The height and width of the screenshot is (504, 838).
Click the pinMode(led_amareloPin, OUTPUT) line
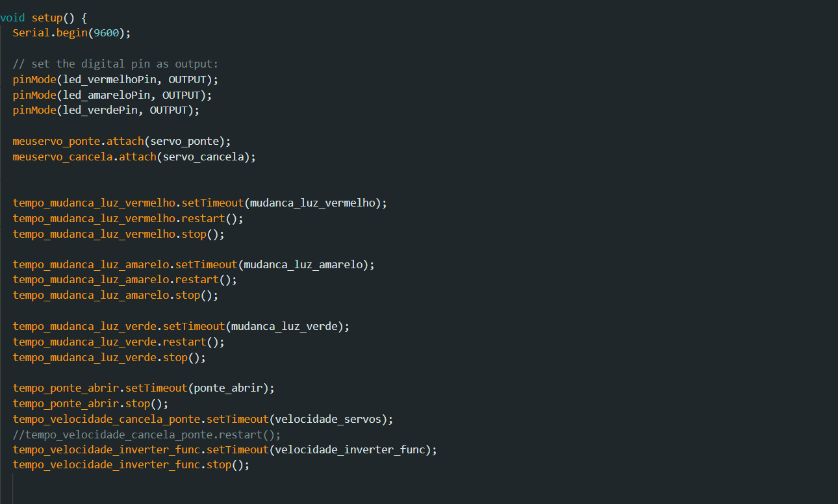point(112,95)
